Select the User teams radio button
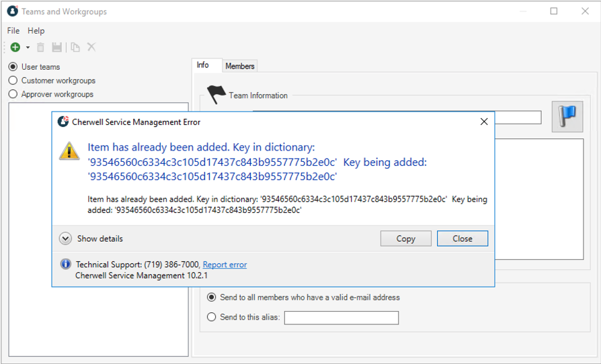This screenshot has height=364, width=601. point(13,67)
